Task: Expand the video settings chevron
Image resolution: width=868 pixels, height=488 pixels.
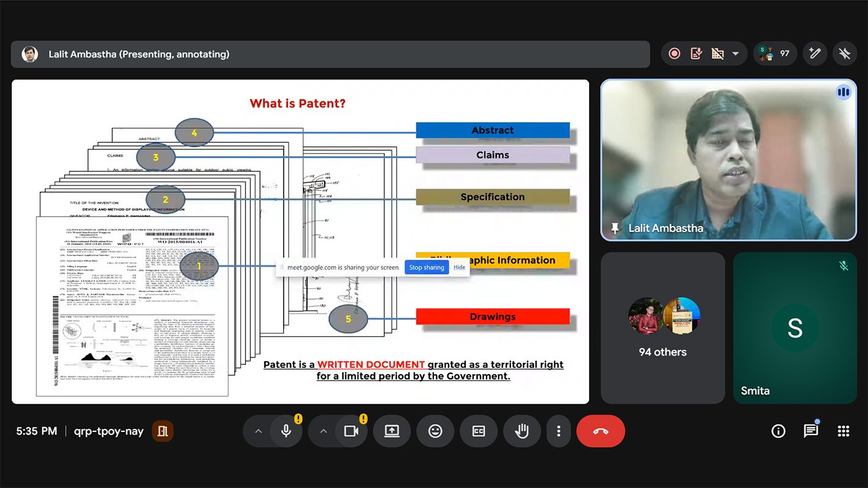Action: [324, 431]
